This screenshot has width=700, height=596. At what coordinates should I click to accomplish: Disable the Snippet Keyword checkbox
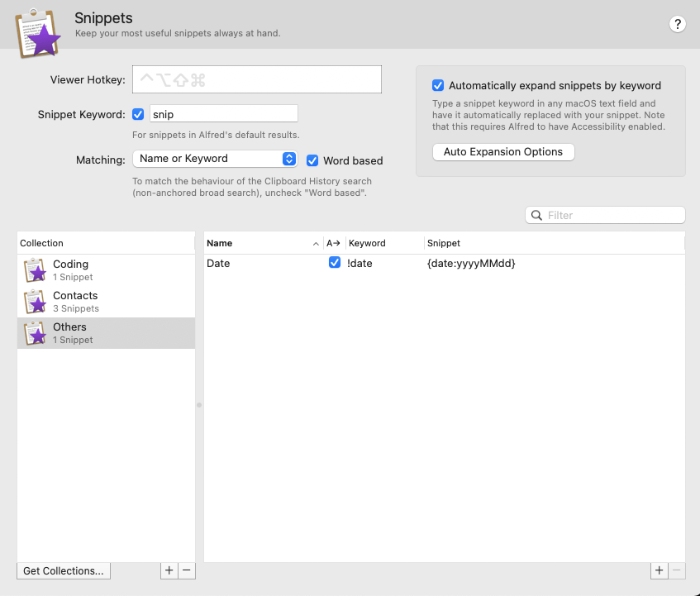tap(138, 114)
